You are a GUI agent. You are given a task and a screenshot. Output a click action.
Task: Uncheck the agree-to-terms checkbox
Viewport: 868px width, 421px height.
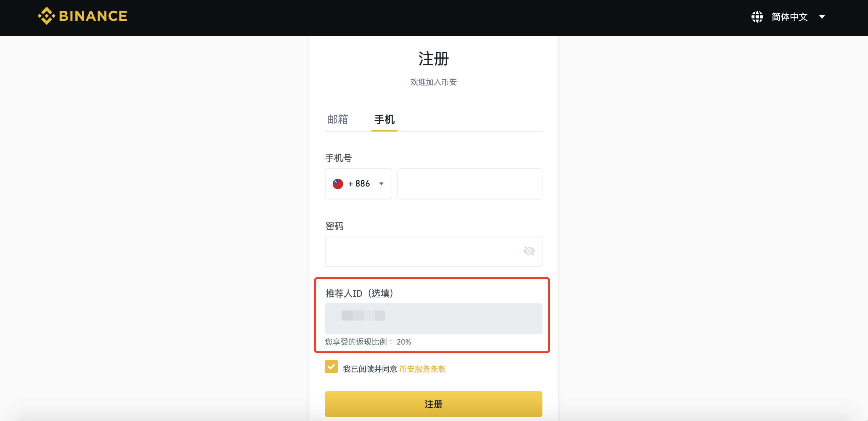coord(331,367)
